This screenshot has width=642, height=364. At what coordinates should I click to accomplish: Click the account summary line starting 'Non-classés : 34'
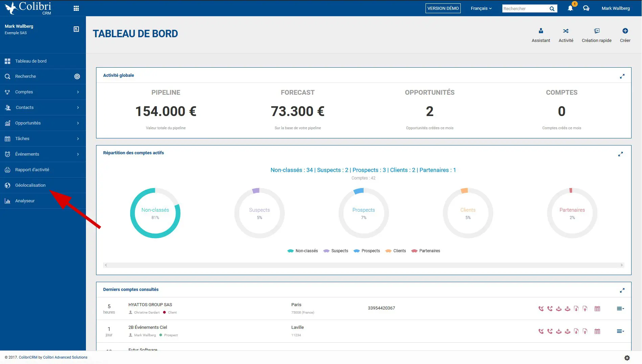coord(363,170)
